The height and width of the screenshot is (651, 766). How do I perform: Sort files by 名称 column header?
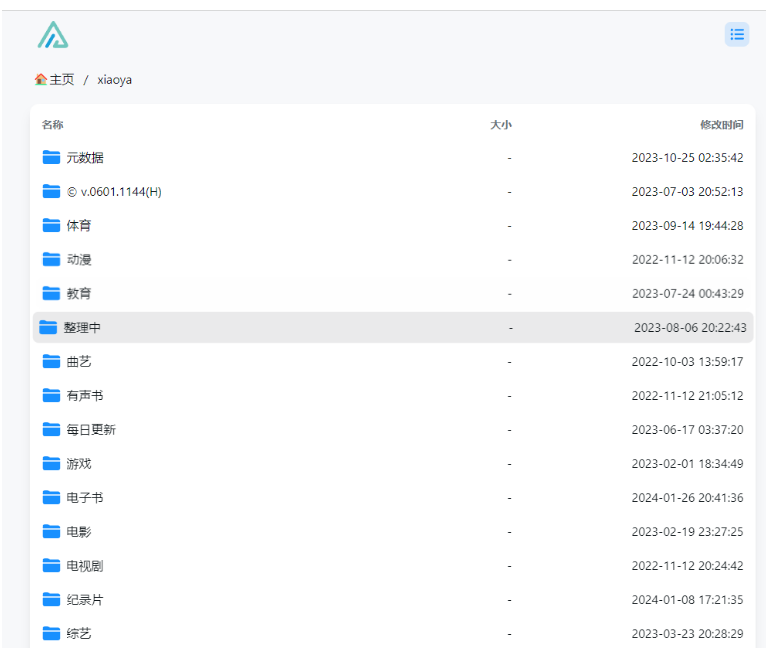click(52, 125)
